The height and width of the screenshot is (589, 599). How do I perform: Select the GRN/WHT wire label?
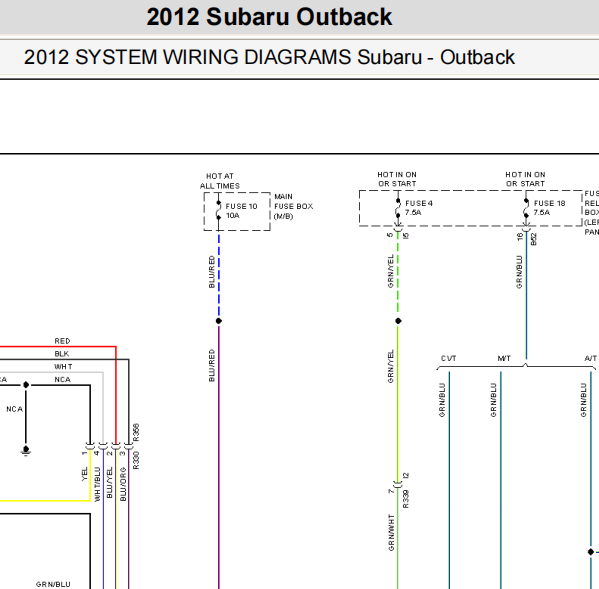(391, 533)
